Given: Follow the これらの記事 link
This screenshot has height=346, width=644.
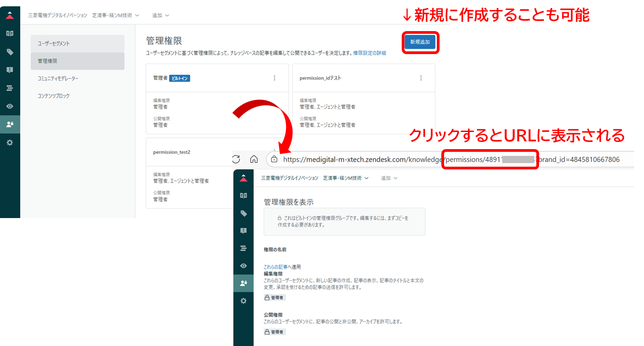Looking at the screenshot, I should tap(276, 267).
